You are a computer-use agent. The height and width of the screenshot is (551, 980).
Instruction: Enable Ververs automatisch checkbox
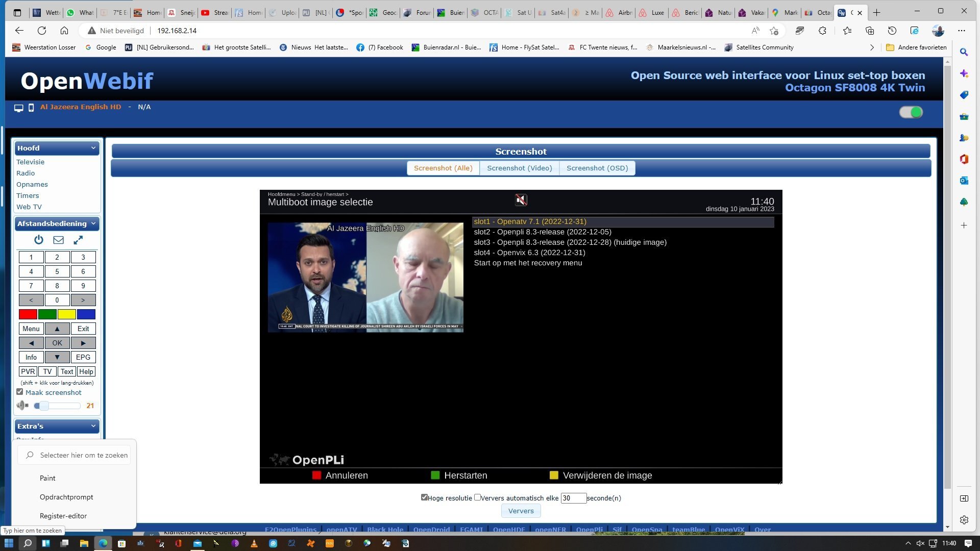tap(477, 497)
